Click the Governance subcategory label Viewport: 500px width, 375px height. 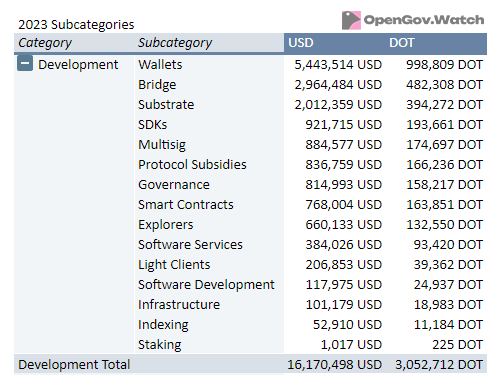(174, 185)
